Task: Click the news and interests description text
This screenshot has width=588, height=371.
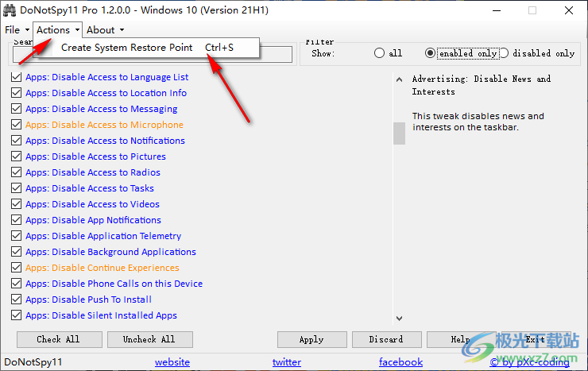Action: pyautogui.click(x=478, y=122)
